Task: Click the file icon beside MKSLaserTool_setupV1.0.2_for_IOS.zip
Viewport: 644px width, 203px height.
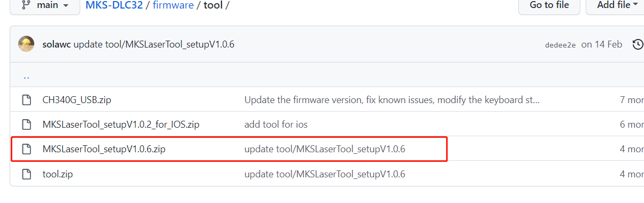Action: [26, 124]
